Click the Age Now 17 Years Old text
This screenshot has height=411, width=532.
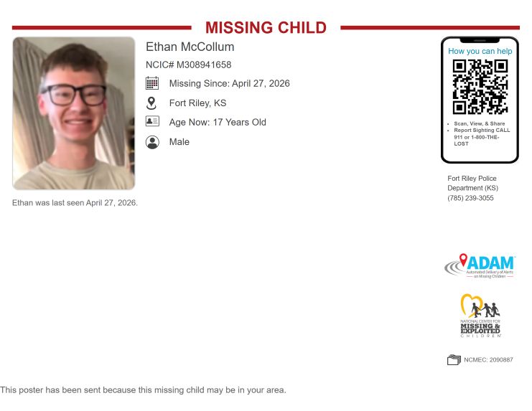[218, 123]
